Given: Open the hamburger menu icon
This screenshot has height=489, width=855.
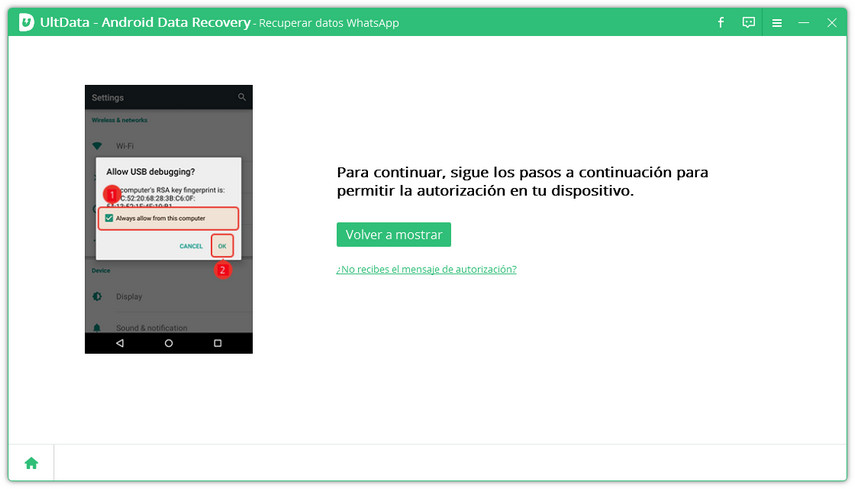Looking at the screenshot, I should 777,23.
